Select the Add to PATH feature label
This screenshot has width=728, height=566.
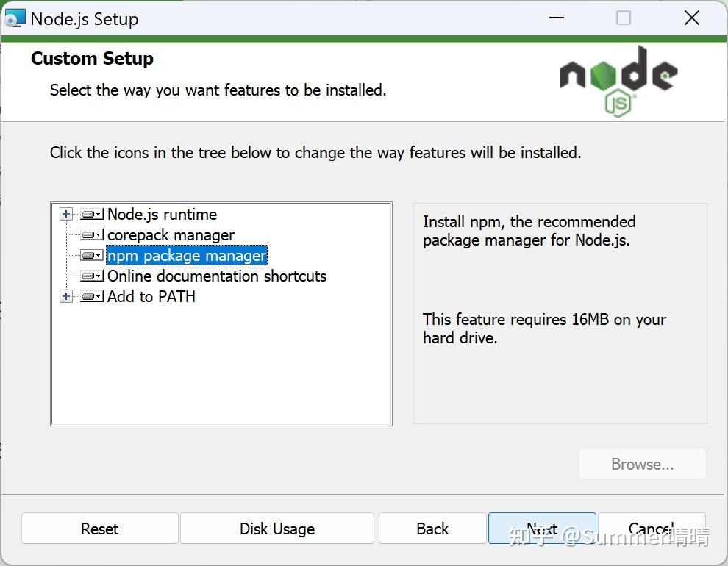151,297
